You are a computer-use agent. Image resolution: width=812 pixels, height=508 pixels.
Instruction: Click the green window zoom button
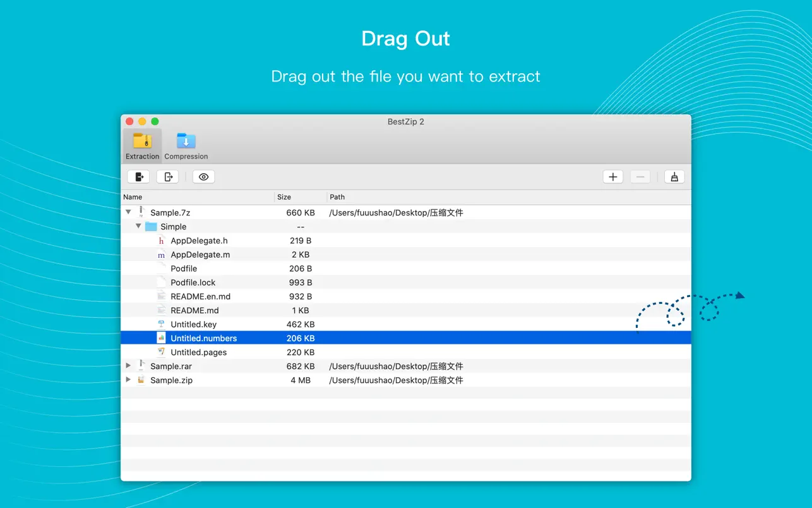[155, 121]
